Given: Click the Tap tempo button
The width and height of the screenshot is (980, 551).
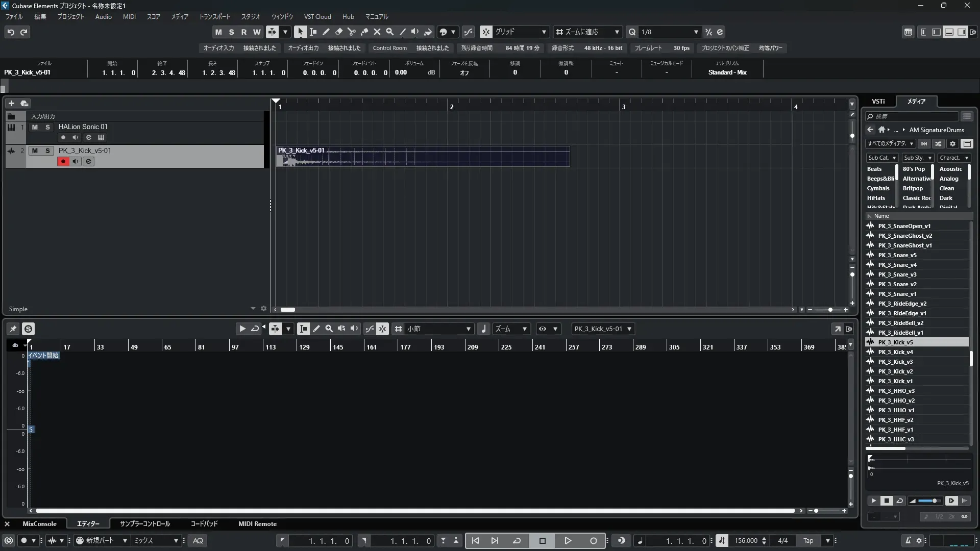Looking at the screenshot, I should pyautogui.click(x=808, y=541).
